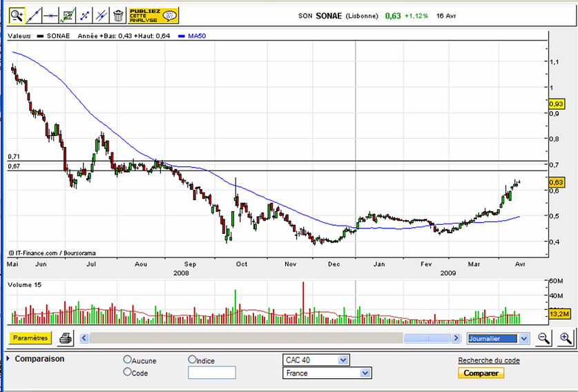Click the MA50 legend label

pyautogui.click(x=197, y=36)
